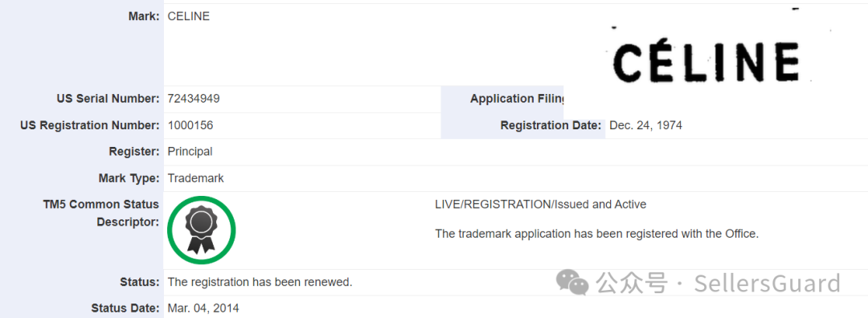Screen dimensions: 868x318
Task: Click the Mark Type value Trademark
Action: pyautogui.click(x=195, y=178)
